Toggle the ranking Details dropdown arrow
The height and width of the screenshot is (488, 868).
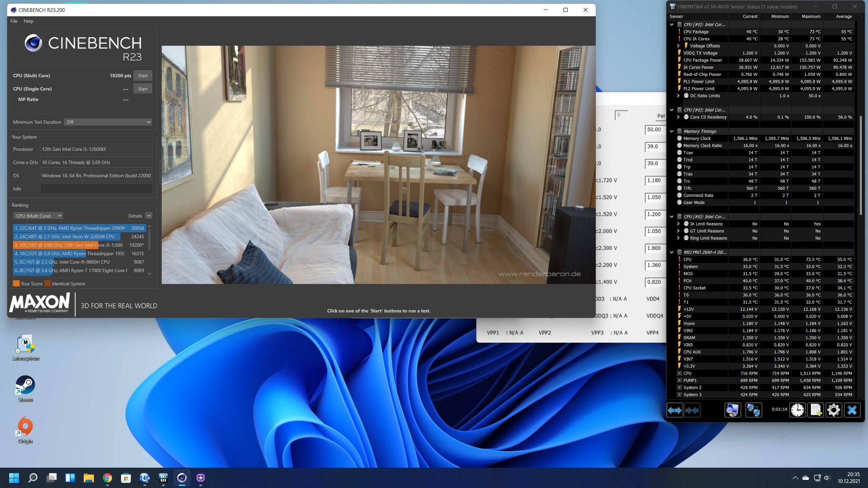(x=149, y=216)
